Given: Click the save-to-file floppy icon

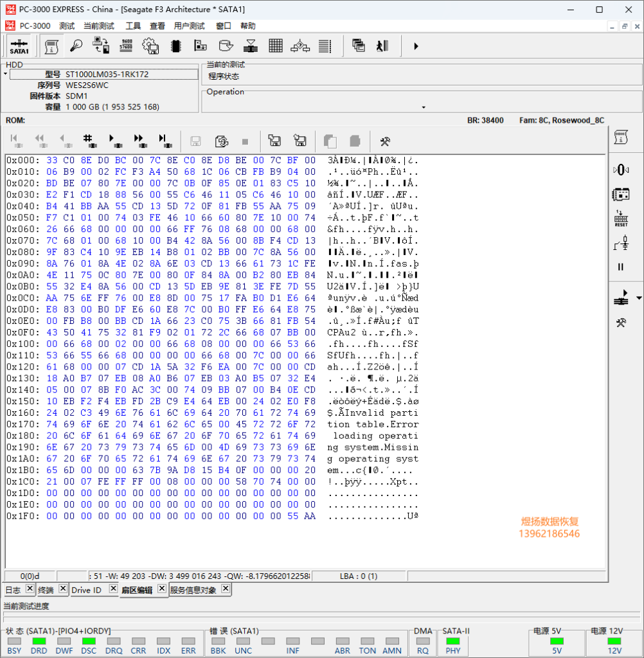Looking at the screenshot, I should coord(300,140).
